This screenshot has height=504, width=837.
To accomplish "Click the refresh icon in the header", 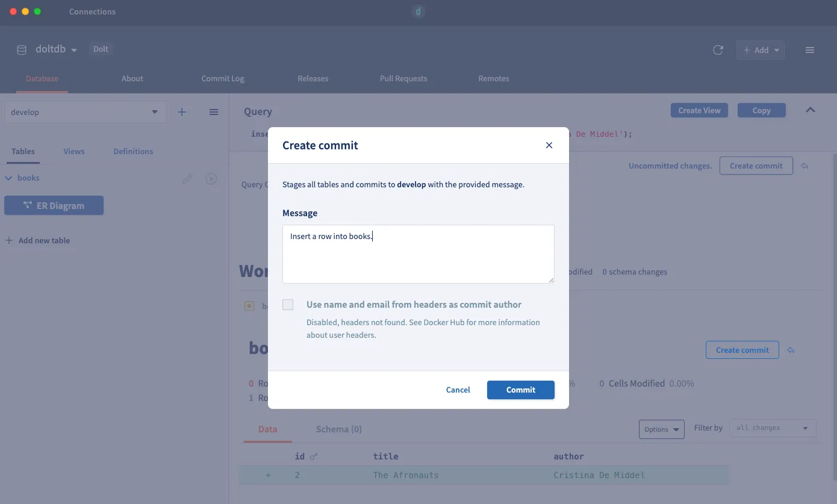I will 718,50.
